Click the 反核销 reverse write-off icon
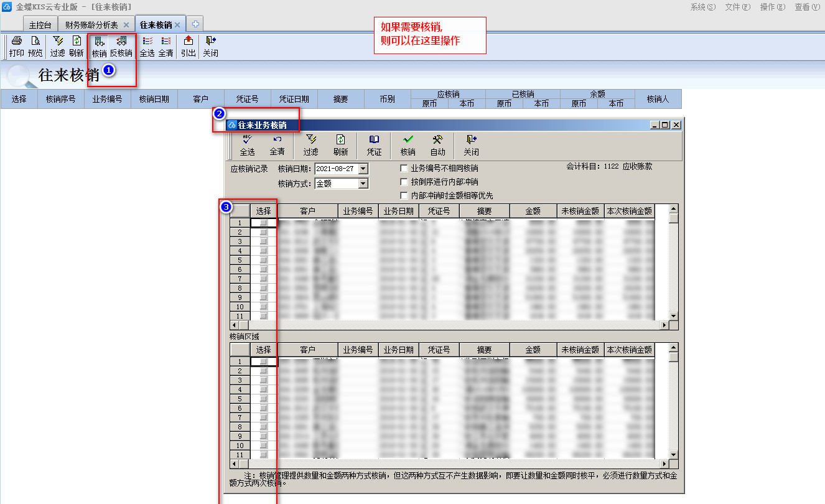The width and height of the screenshot is (825, 504). click(121, 46)
